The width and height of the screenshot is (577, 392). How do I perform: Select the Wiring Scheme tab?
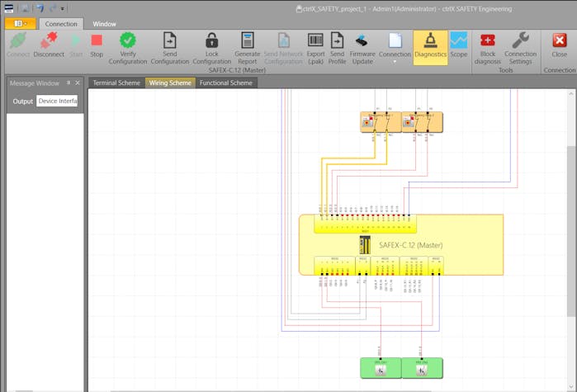click(x=170, y=83)
